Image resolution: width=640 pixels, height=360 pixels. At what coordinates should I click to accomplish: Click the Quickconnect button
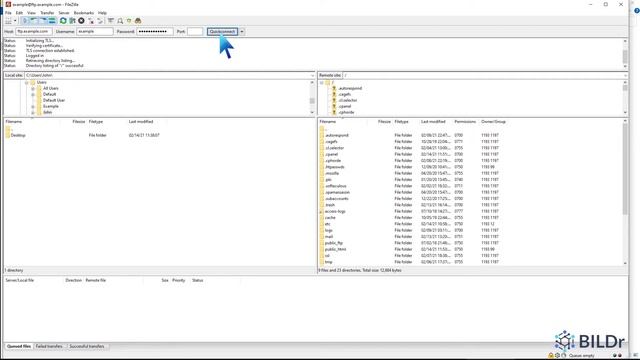click(x=222, y=31)
